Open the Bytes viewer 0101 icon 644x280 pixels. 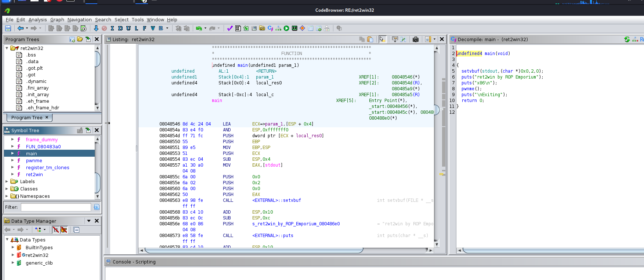point(238,28)
